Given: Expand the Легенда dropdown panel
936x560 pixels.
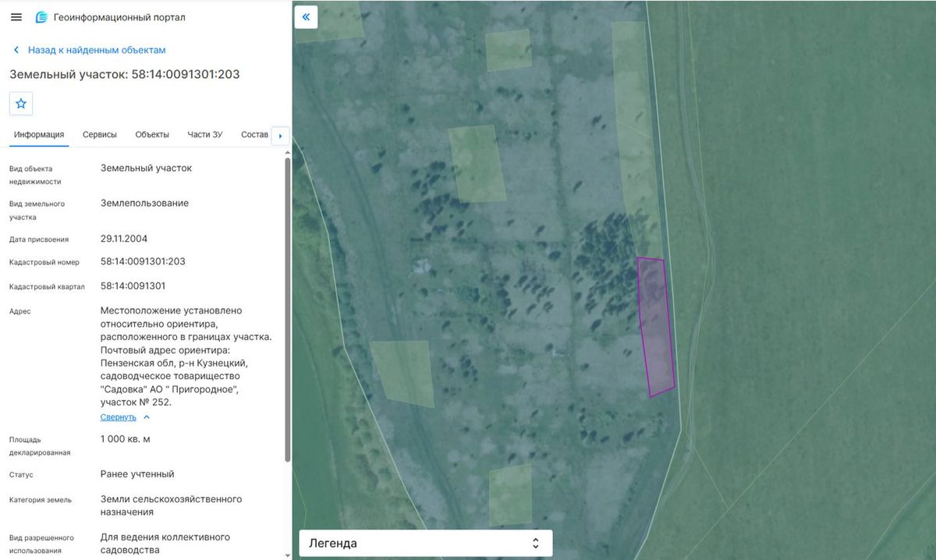Looking at the screenshot, I should 426,544.
